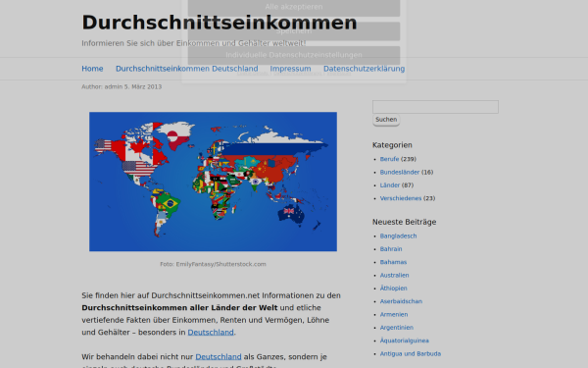Click the Alle akzeptieren cookie button

click(294, 8)
